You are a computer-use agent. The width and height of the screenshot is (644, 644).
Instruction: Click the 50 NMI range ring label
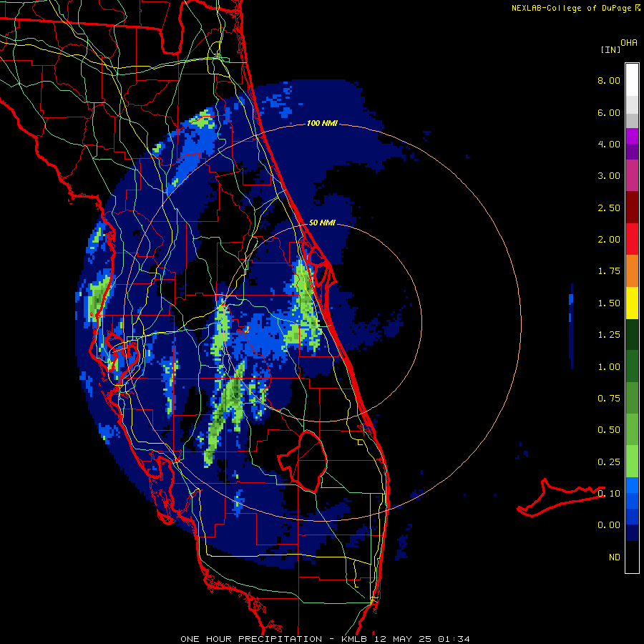point(322,223)
